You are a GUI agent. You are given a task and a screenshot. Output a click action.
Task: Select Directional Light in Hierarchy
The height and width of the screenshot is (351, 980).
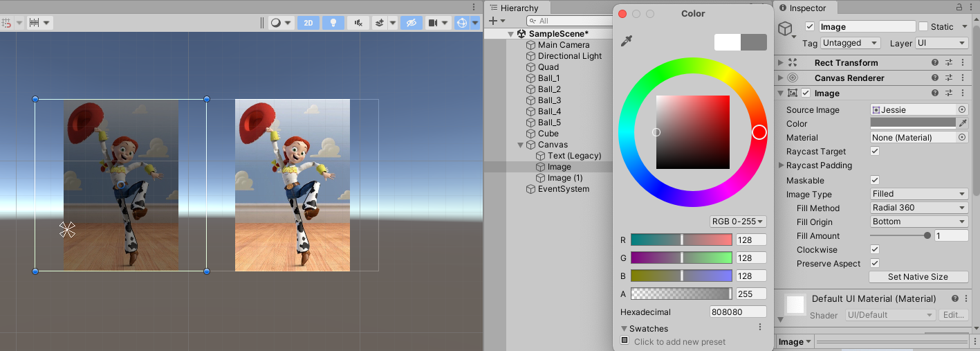tap(570, 56)
